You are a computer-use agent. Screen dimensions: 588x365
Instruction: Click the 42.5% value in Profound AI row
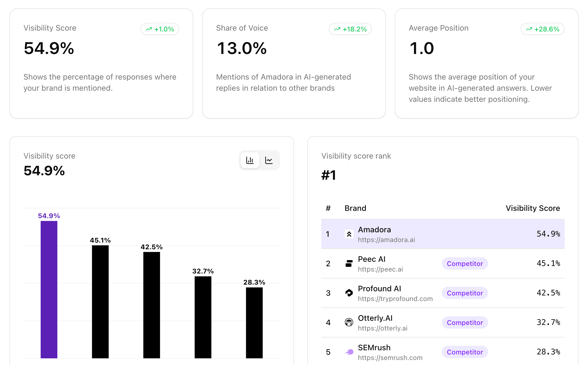tap(548, 293)
